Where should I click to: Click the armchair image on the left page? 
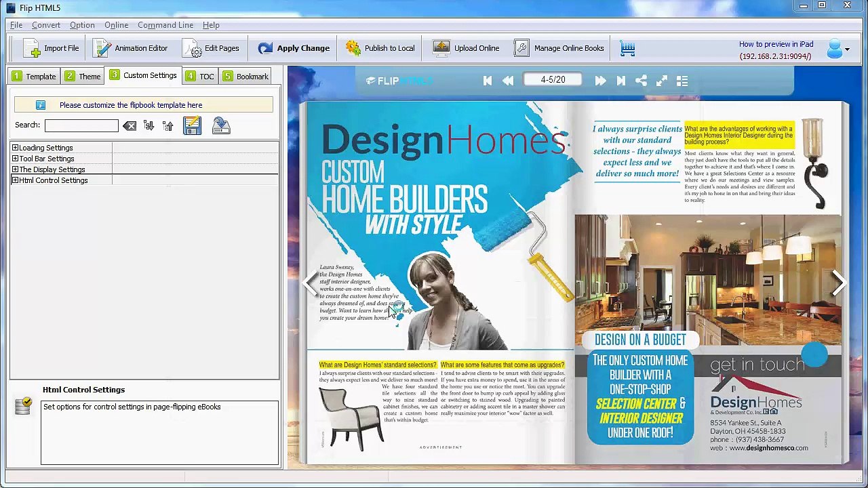[351, 419]
